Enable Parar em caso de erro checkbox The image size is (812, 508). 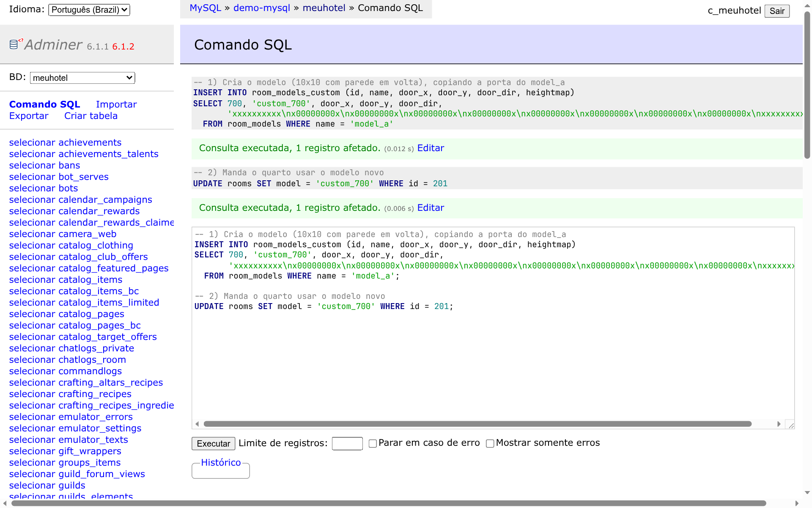click(373, 443)
